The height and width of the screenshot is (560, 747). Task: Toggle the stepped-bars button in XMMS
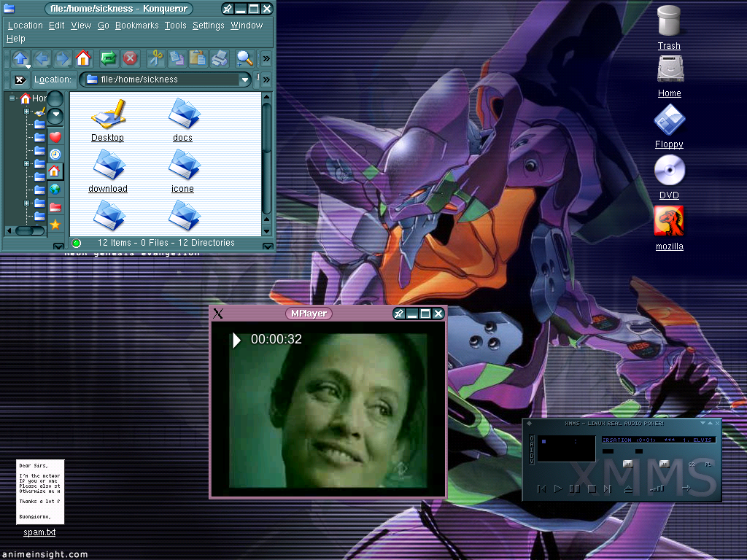coord(657,489)
